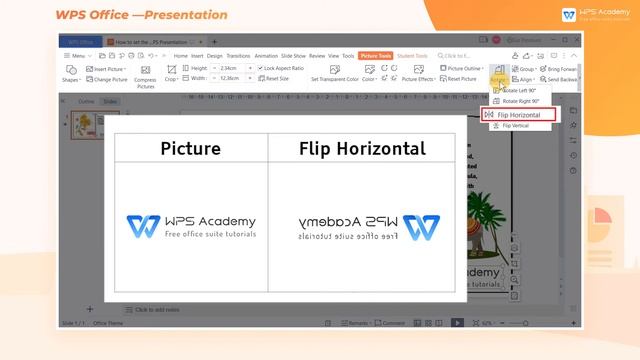Open the Group dropdown
The image size is (640, 360).
click(x=524, y=69)
